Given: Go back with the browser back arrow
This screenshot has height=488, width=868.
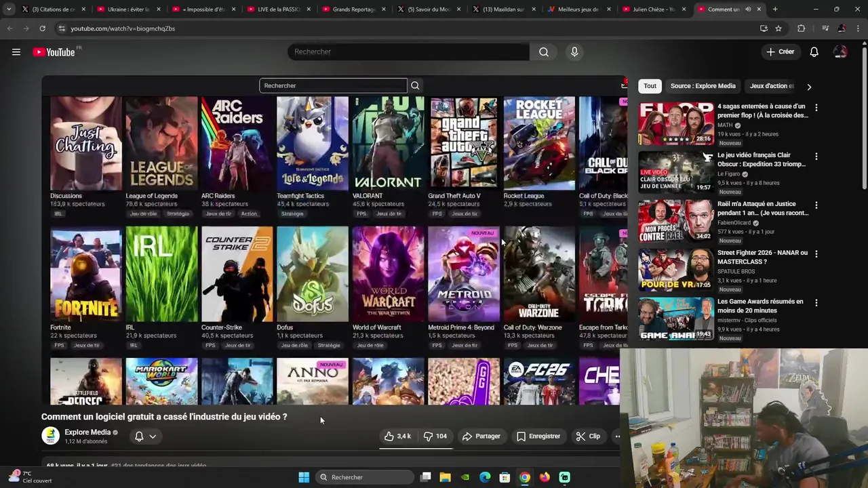Looking at the screenshot, I should [9, 28].
